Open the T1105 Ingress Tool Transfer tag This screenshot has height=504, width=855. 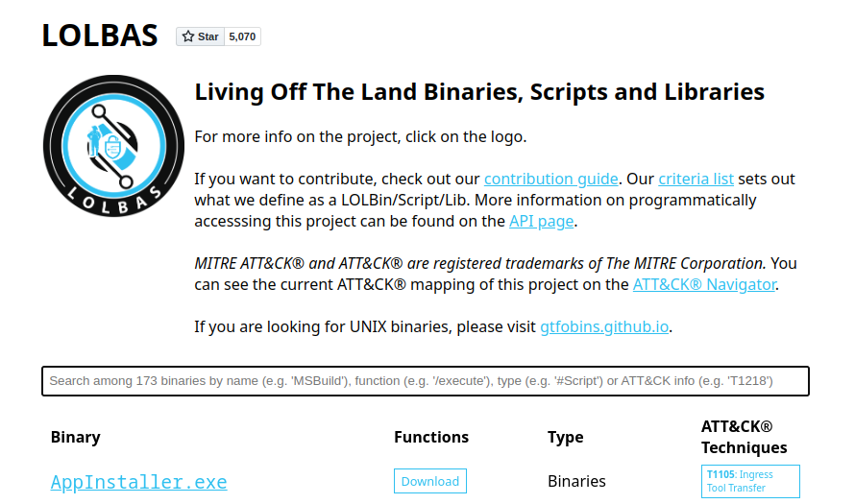coord(749,481)
